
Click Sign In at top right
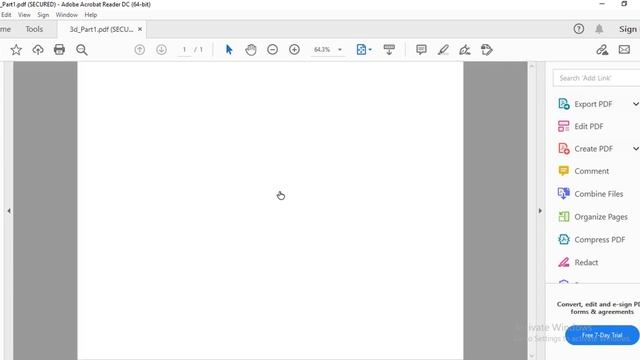(629, 29)
